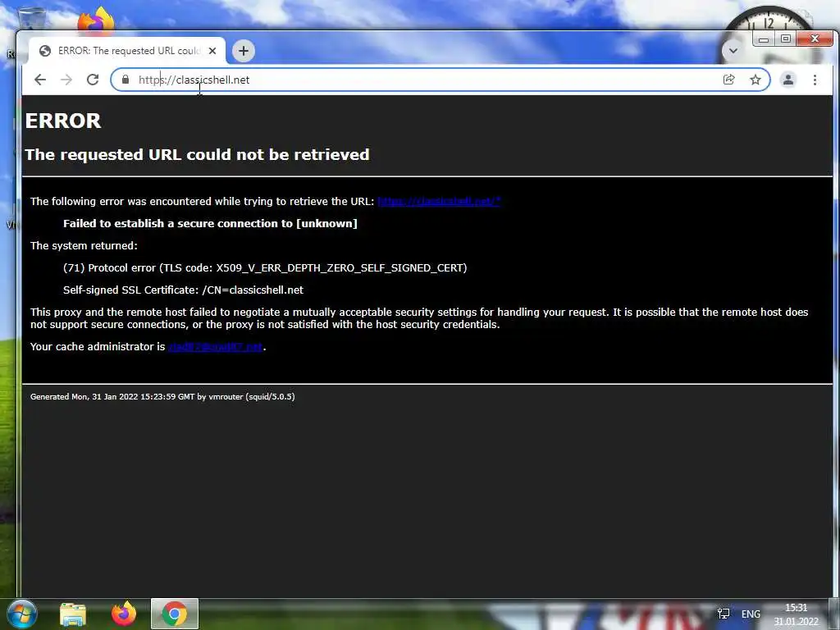Go back to the previous page
This screenshot has width=840, height=630.
pos(40,80)
